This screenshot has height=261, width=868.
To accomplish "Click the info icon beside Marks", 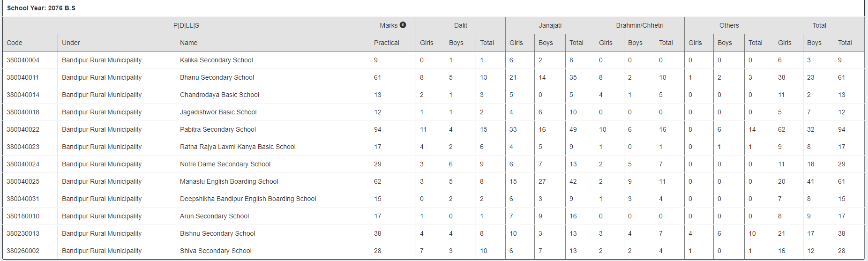I will 403,25.
